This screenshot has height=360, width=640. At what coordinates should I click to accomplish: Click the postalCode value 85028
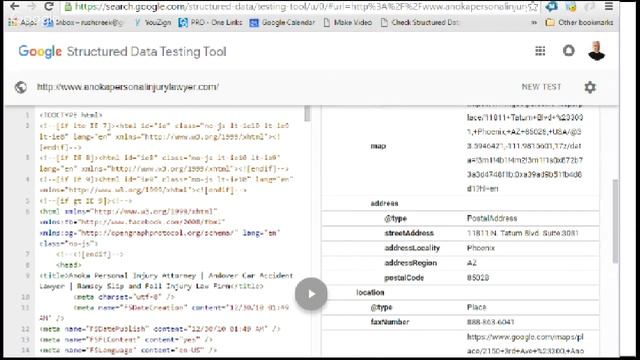[x=478, y=278]
